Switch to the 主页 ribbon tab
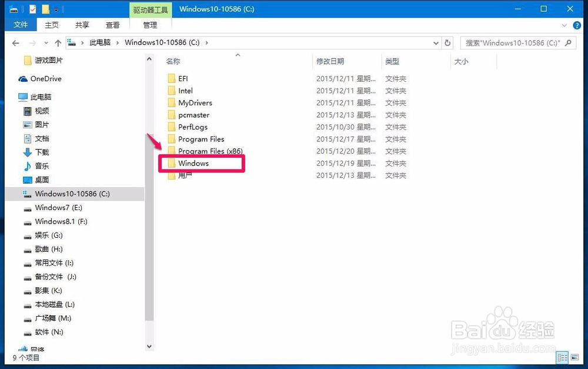 point(52,25)
